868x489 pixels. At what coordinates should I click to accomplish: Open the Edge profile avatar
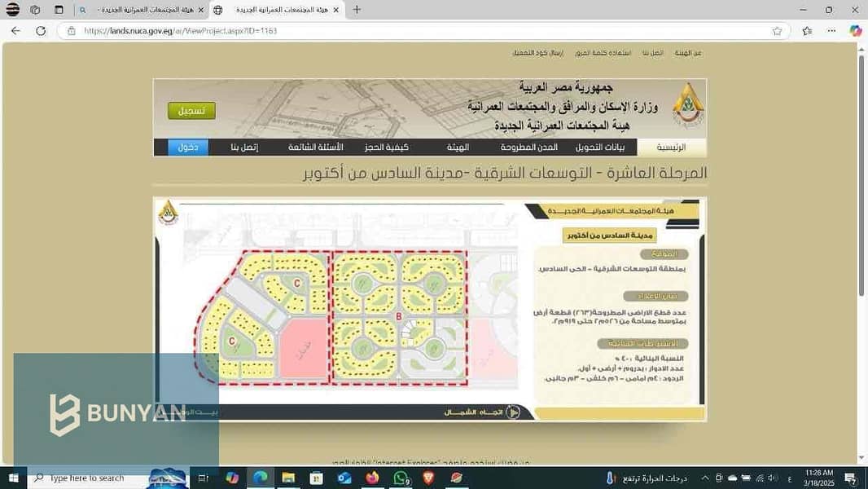[12, 10]
